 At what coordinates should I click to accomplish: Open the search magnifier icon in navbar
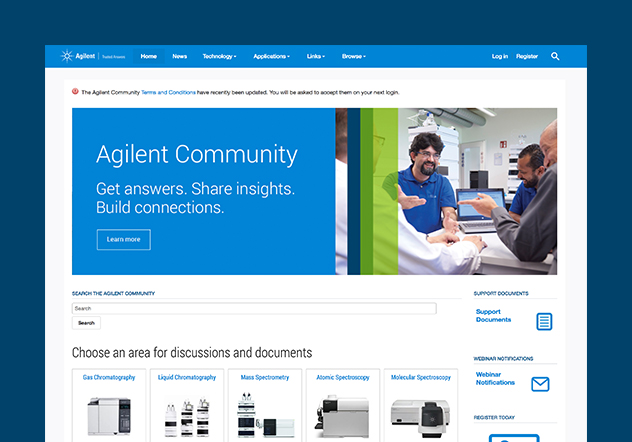pos(555,56)
